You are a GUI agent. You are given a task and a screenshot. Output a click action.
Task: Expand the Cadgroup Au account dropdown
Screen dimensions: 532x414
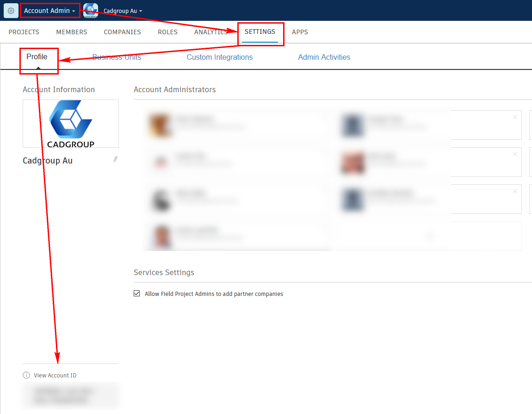[x=123, y=11]
